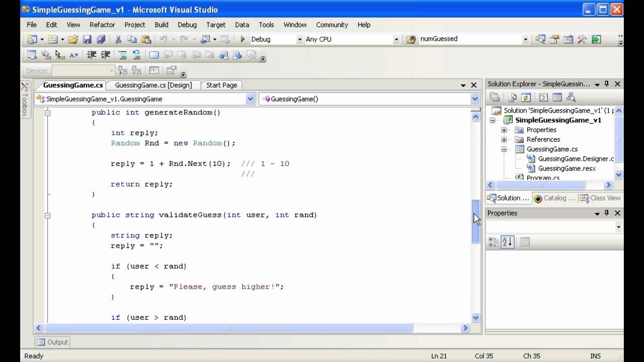Click the Paste clipboard icon

pyautogui.click(x=146, y=39)
